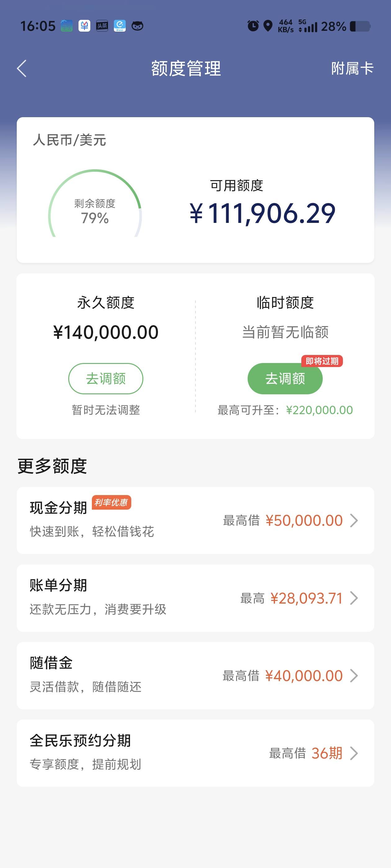Tap the cat face notification icon
The width and height of the screenshot is (391, 868).
click(x=137, y=26)
